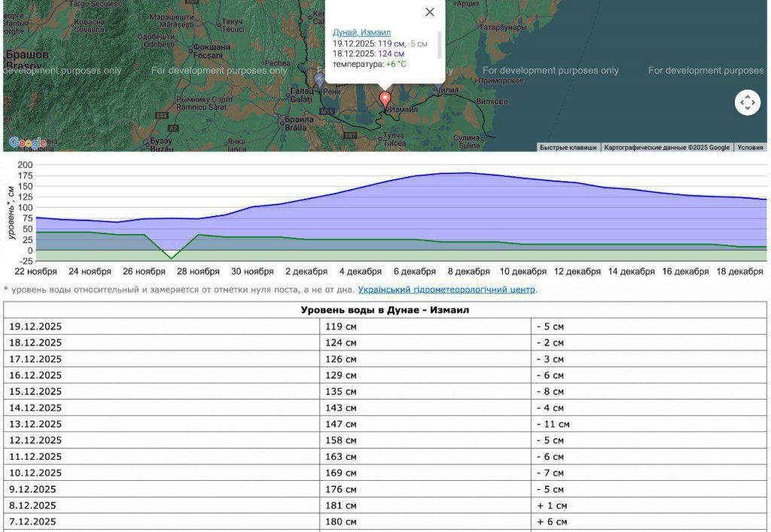Click the Уровень воды в Дунае table header
Screen dimensions: 771x532
385,310
